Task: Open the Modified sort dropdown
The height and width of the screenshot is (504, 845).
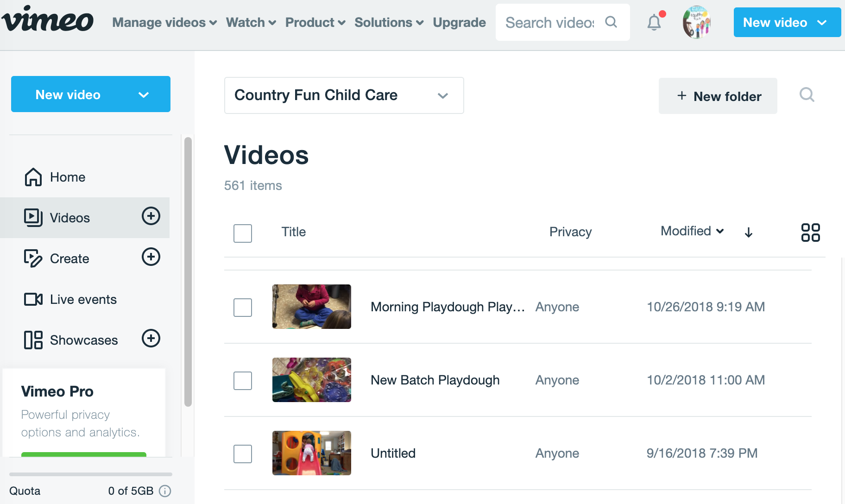Action: click(x=692, y=231)
